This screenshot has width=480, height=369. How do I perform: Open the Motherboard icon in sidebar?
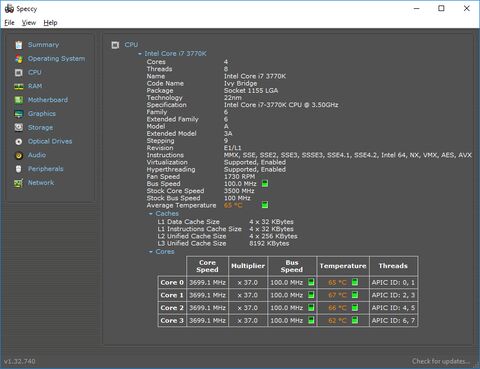pyautogui.click(x=19, y=100)
